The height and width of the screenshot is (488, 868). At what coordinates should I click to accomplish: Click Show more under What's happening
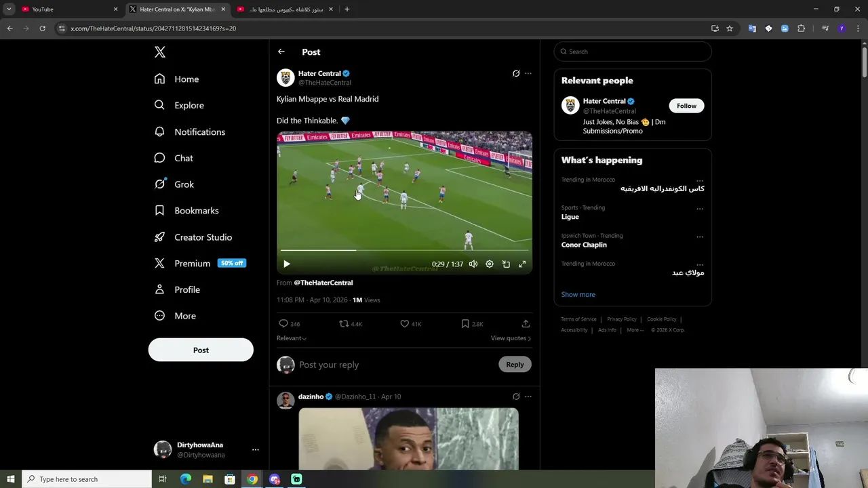point(578,295)
